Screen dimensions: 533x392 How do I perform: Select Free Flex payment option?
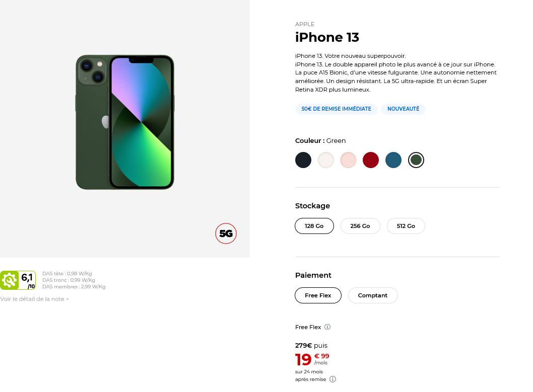pos(318,295)
